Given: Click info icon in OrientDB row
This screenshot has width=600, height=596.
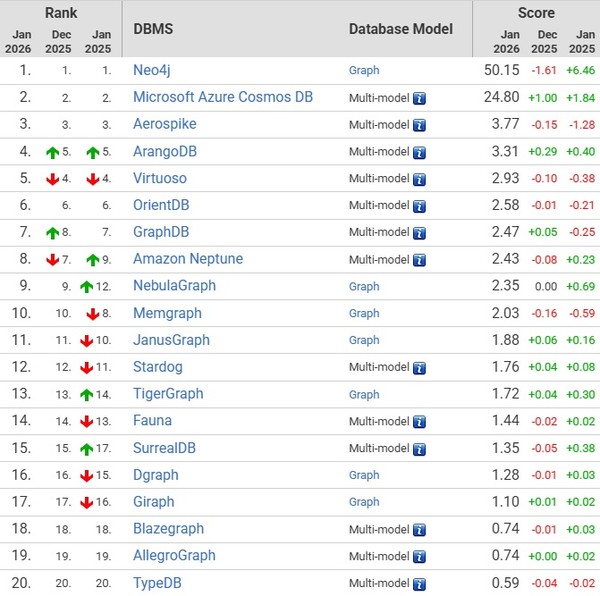Looking at the screenshot, I should [x=419, y=206].
